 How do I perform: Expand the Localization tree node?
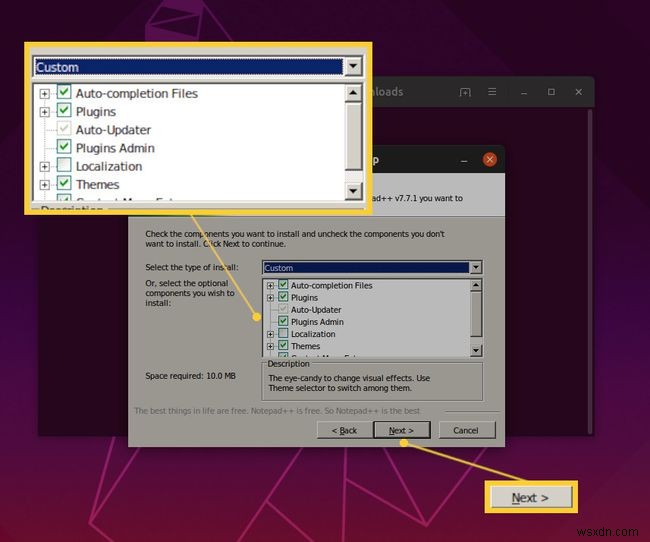click(270, 334)
